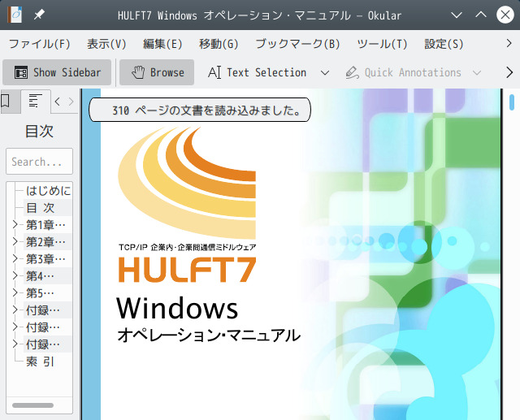
Task: Expand the 第2章 tree node
Action: point(15,241)
